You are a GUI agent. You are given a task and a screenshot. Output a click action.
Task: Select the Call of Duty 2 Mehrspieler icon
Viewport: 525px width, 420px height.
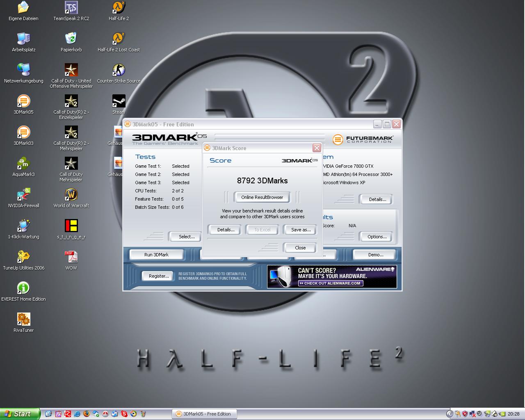click(x=71, y=139)
